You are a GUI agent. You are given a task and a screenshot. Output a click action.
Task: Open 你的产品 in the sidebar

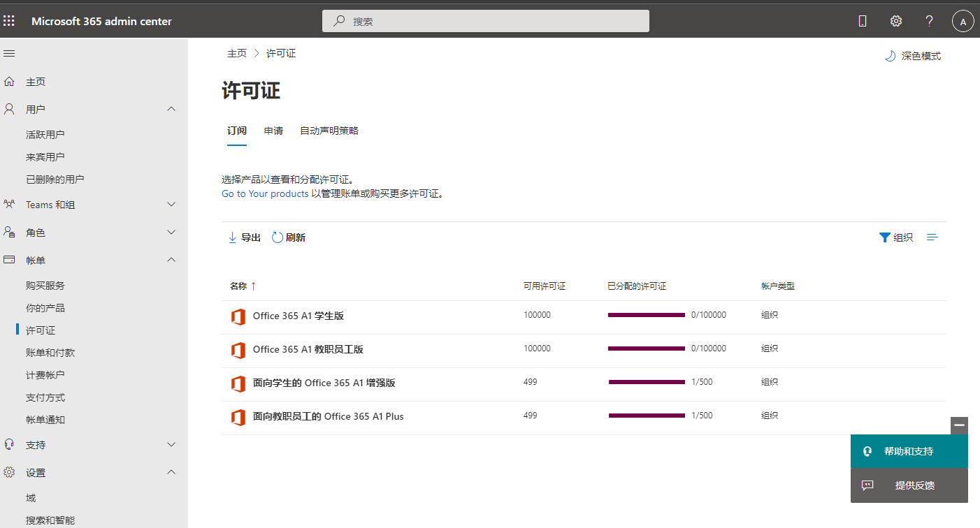45,308
